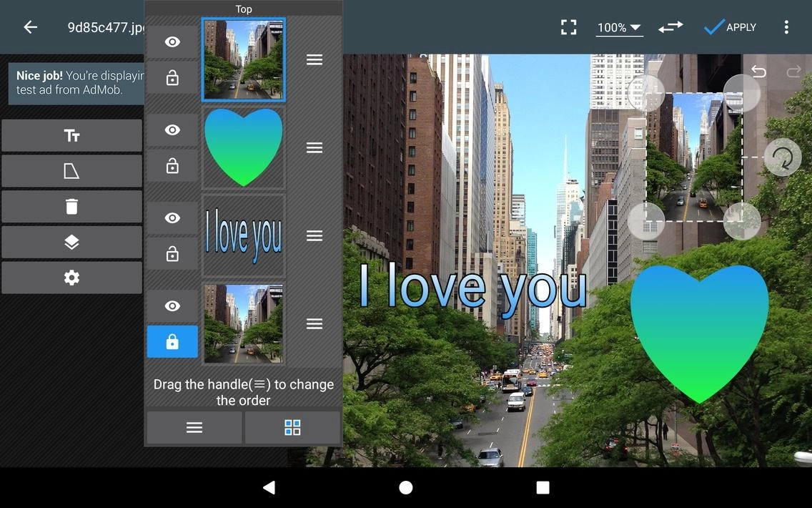Tap the rotate handle on selection
Viewport: 812px width, 508px height.
click(x=782, y=157)
